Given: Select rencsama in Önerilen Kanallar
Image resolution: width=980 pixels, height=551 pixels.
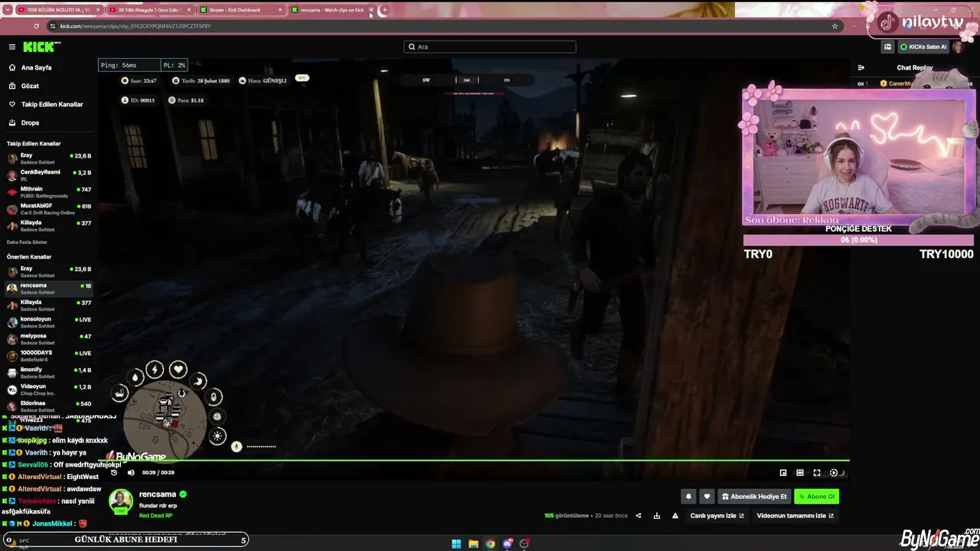Looking at the screenshot, I should (x=49, y=289).
